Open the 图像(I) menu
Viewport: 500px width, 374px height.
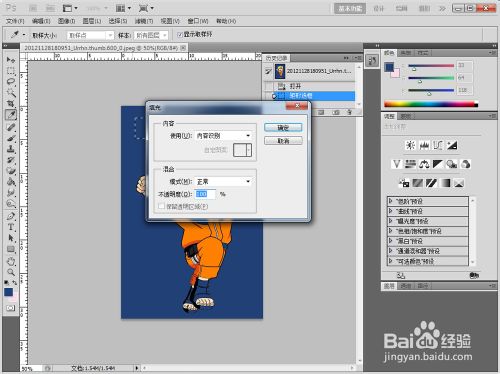tap(66, 21)
